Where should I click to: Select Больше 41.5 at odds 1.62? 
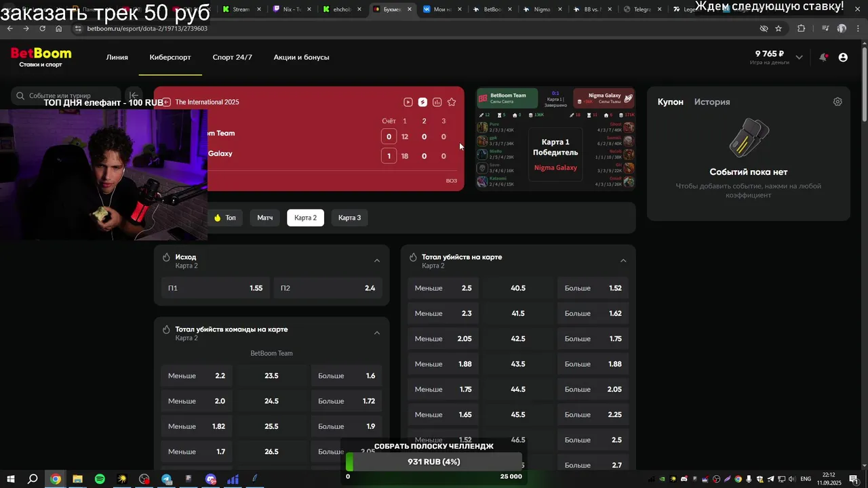pos(593,314)
